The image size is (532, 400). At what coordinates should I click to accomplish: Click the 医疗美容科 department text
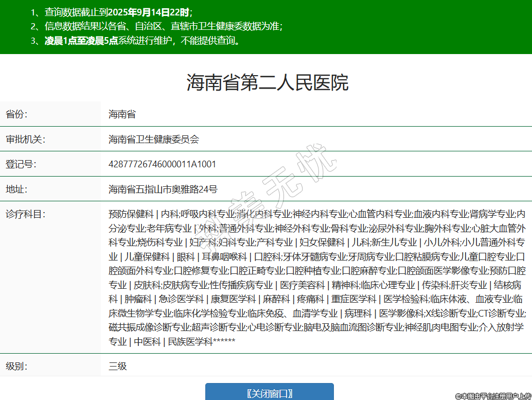click(302, 285)
